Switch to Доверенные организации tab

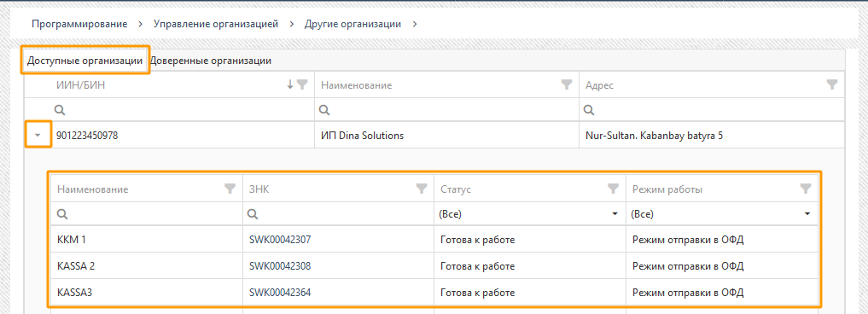(210, 61)
